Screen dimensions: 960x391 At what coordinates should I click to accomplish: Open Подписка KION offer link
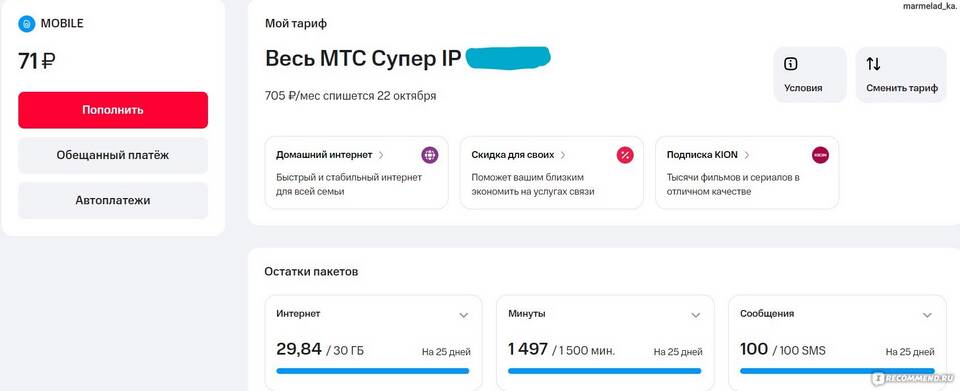pos(708,155)
